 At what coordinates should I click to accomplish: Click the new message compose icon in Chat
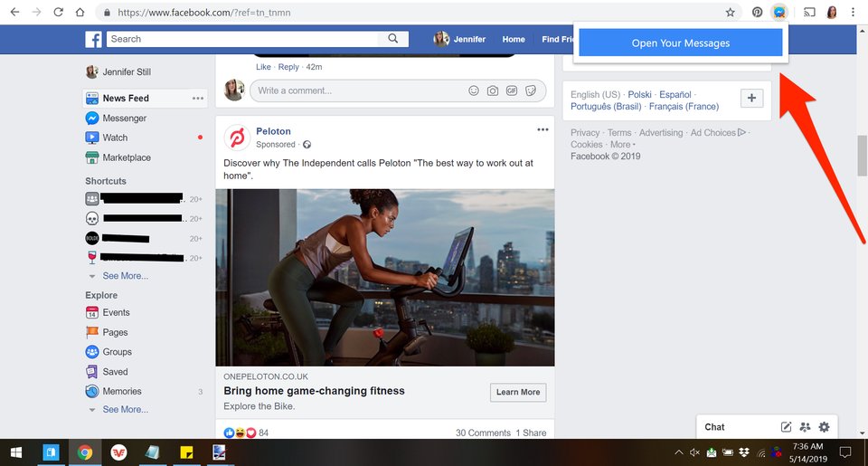point(786,427)
